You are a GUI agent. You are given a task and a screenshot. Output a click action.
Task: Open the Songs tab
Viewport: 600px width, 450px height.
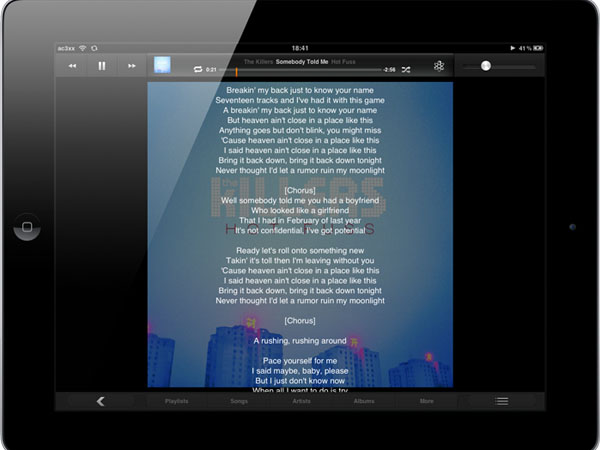click(239, 401)
